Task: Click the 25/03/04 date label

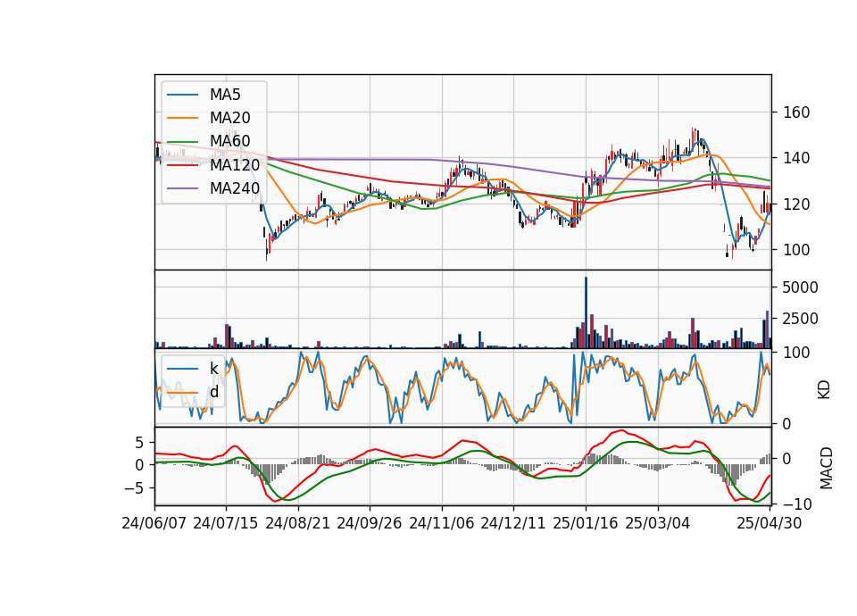Action: click(658, 523)
